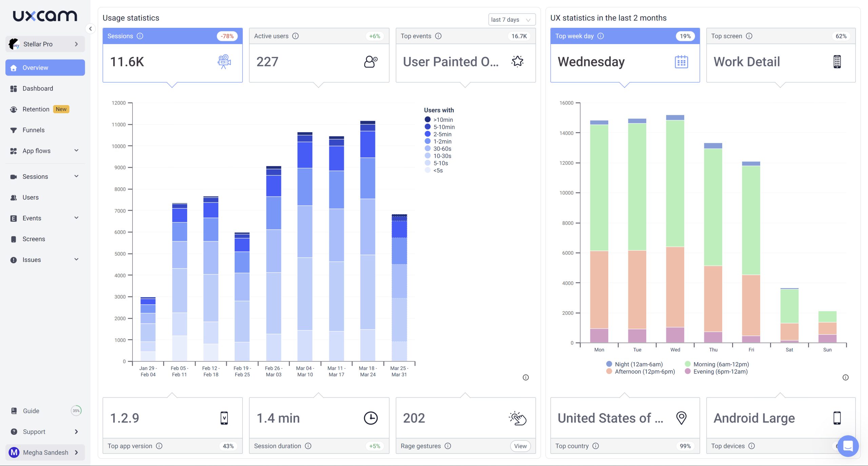
Task: Click the Active users info icon
Action: click(x=295, y=36)
